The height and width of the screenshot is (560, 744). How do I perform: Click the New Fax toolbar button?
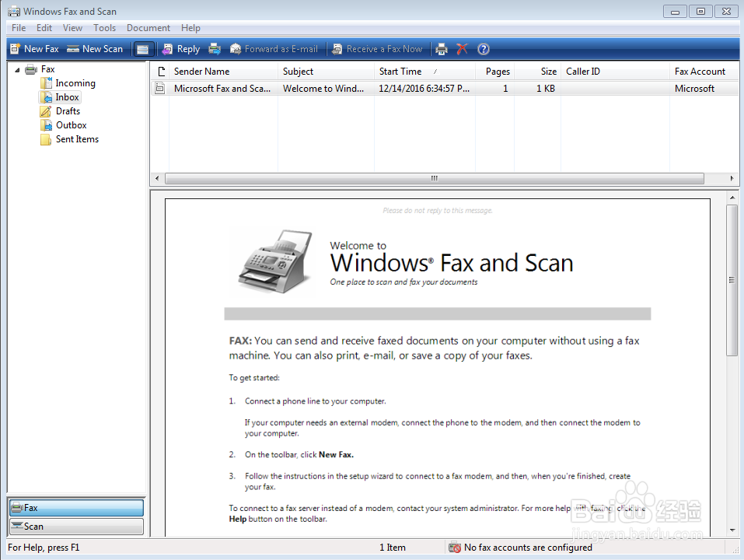point(35,49)
